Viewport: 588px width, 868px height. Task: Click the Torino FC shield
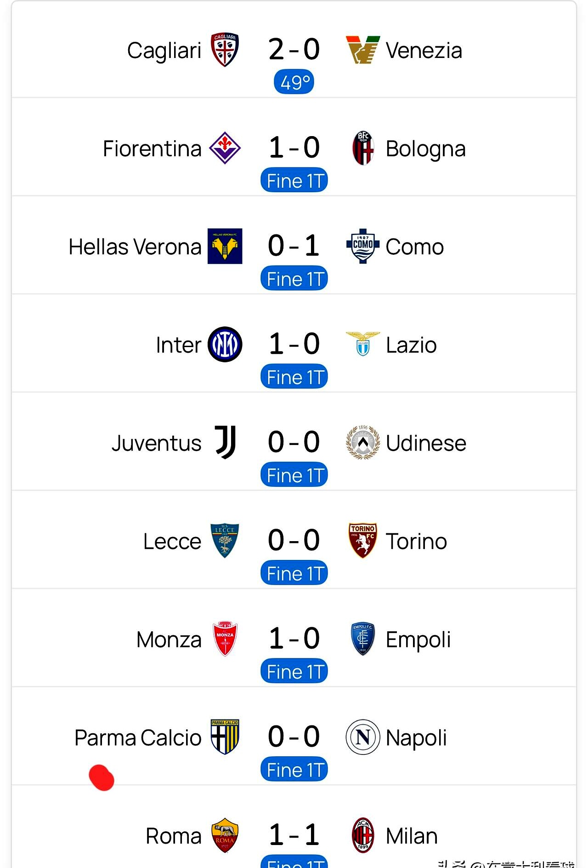pyautogui.click(x=363, y=541)
